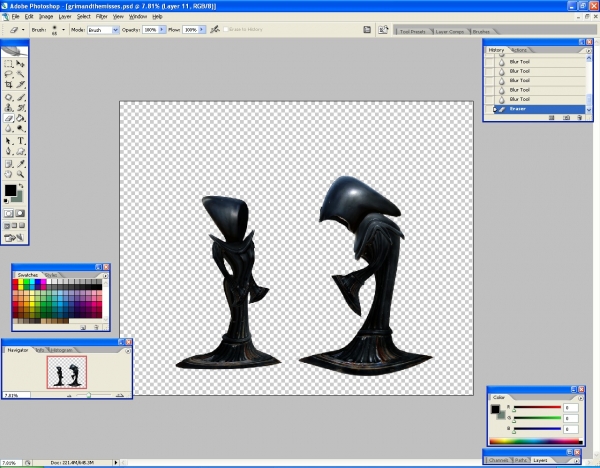Select the Custom Shape tool
This screenshot has height=468, width=600.
click(20, 152)
